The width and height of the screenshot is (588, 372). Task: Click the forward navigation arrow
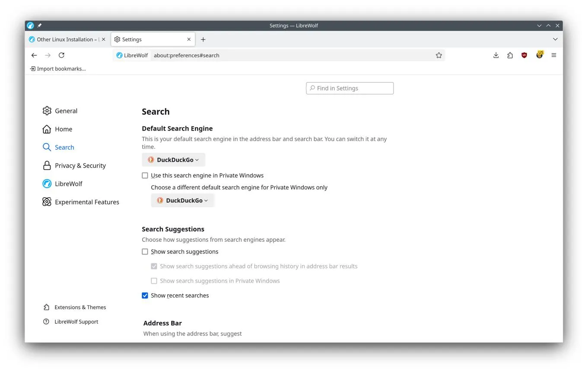click(x=48, y=55)
